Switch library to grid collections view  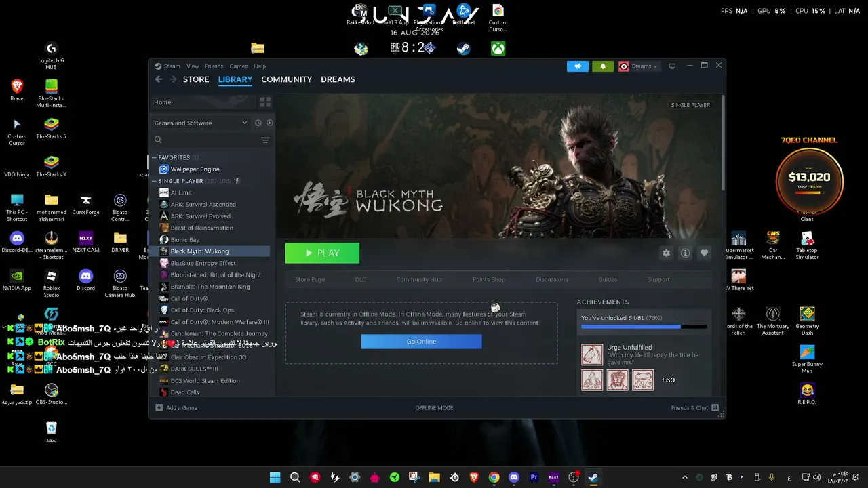pyautogui.click(x=265, y=102)
